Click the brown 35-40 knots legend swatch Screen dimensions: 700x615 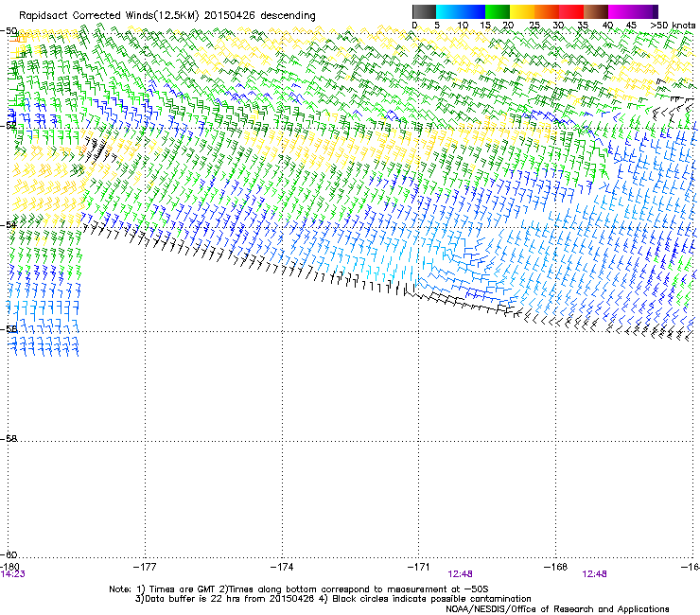tap(596, 11)
